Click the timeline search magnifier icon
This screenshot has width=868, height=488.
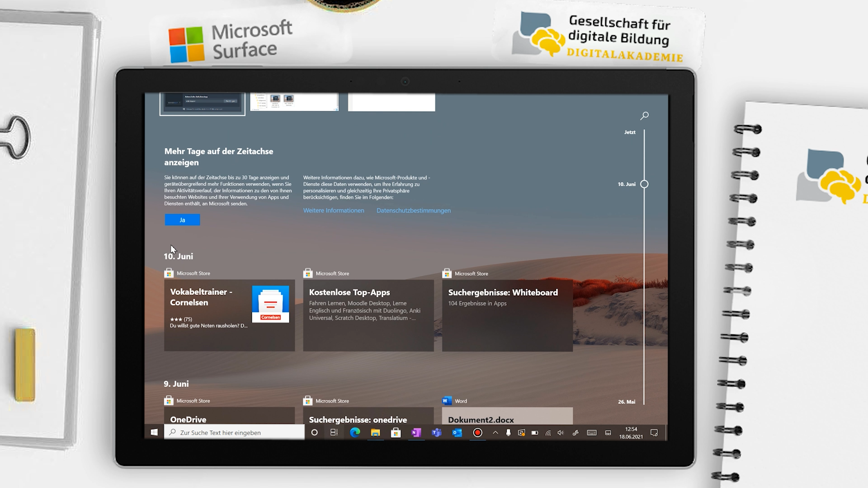[644, 116]
